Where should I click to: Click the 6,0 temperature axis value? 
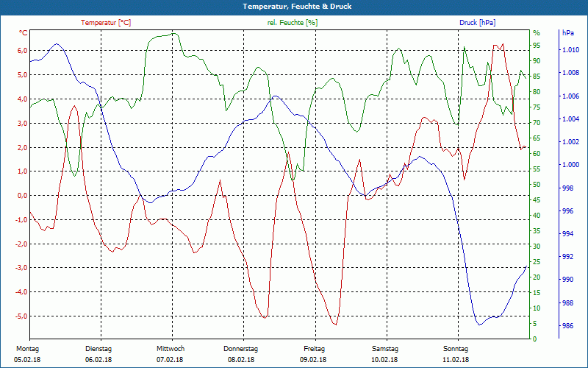click(x=23, y=51)
